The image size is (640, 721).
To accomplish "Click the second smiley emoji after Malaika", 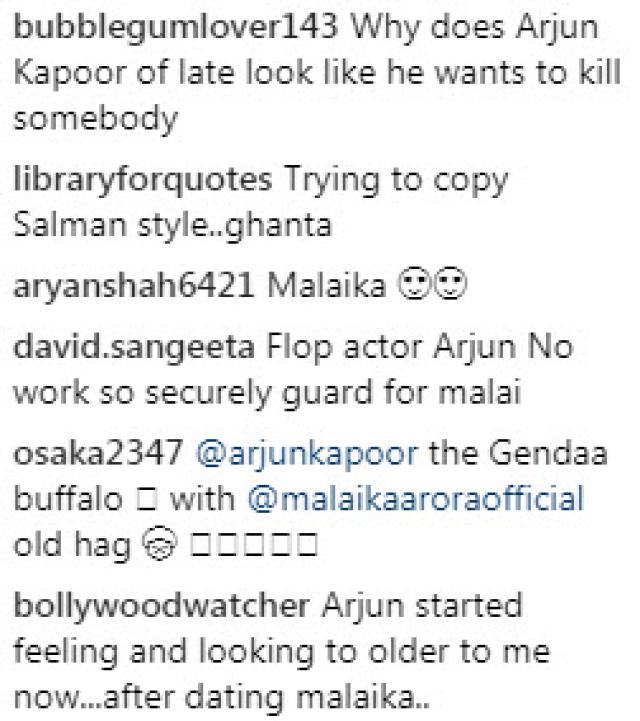I will [451, 285].
